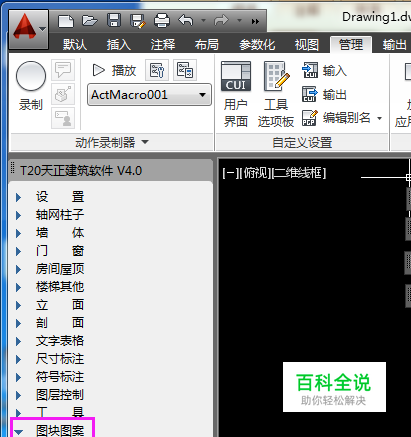Open the [俯视] view control
This screenshot has height=437, width=411.
tap(255, 173)
